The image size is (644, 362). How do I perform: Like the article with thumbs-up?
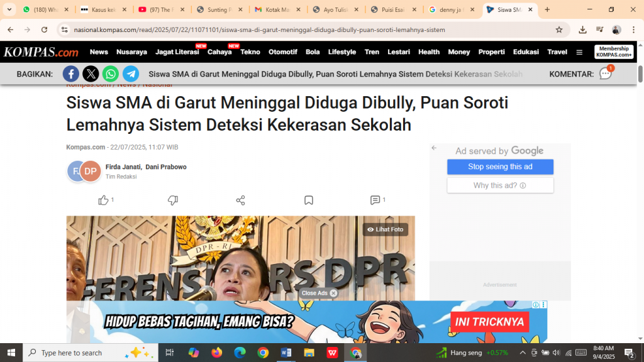click(104, 200)
